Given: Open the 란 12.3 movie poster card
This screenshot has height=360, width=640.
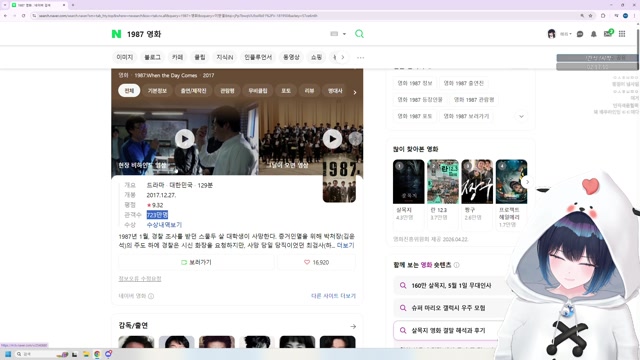Looking at the screenshot, I should 443,182.
